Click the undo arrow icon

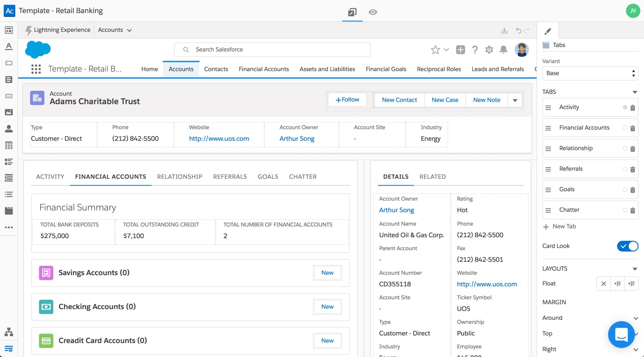[x=518, y=30]
